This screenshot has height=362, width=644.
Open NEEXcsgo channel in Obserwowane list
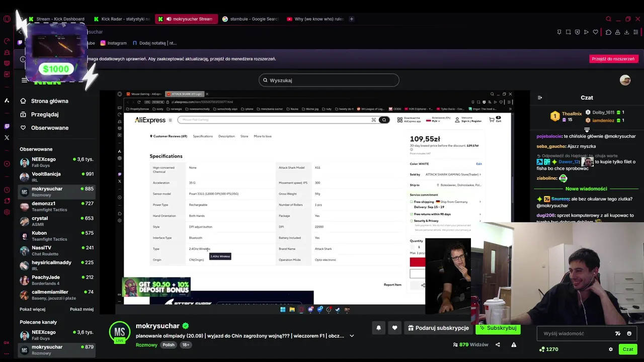pyautogui.click(x=56, y=162)
